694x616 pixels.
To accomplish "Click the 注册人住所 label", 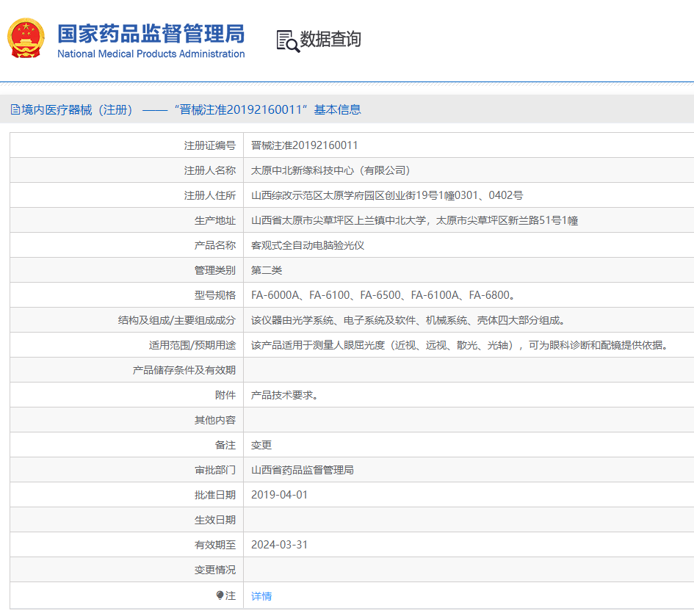I will click(210, 195).
